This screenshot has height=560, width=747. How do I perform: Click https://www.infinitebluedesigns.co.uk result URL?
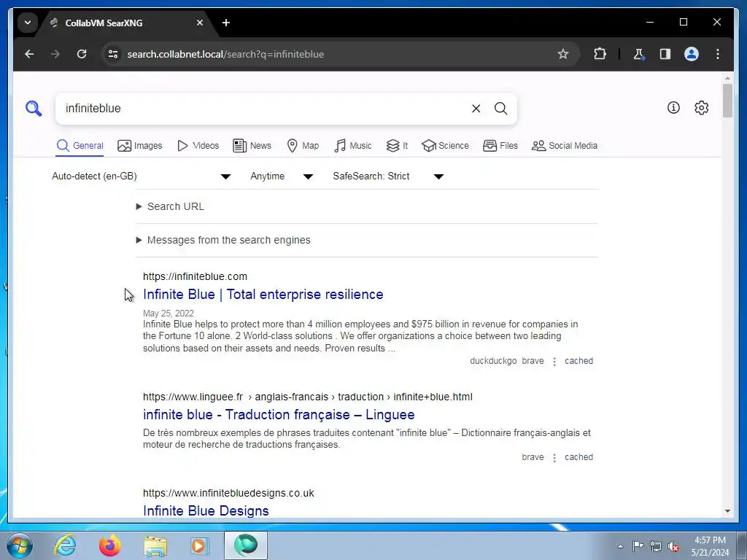(x=228, y=493)
